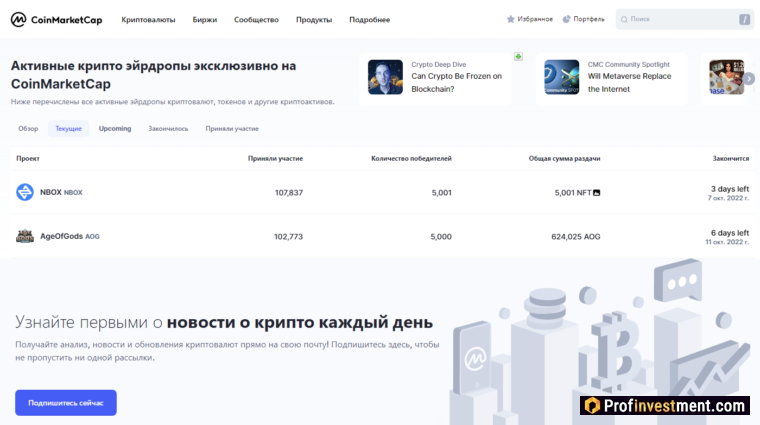Click the AgeOfGods project logo icon
760x425 pixels.
(x=25, y=236)
